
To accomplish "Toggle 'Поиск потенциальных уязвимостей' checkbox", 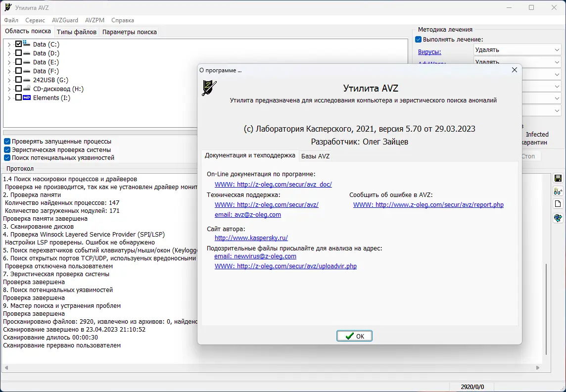I will point(7,158).
